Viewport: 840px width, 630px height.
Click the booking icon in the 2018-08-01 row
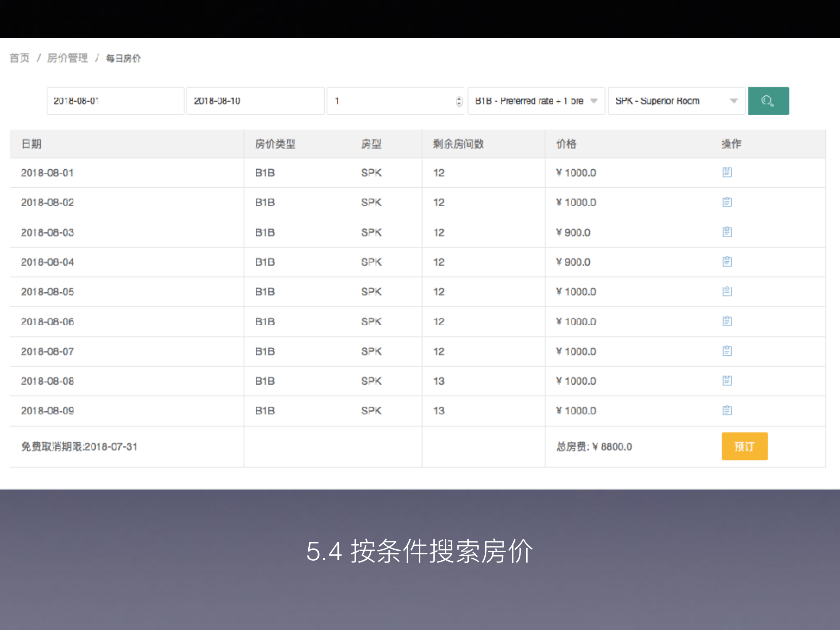727,172
